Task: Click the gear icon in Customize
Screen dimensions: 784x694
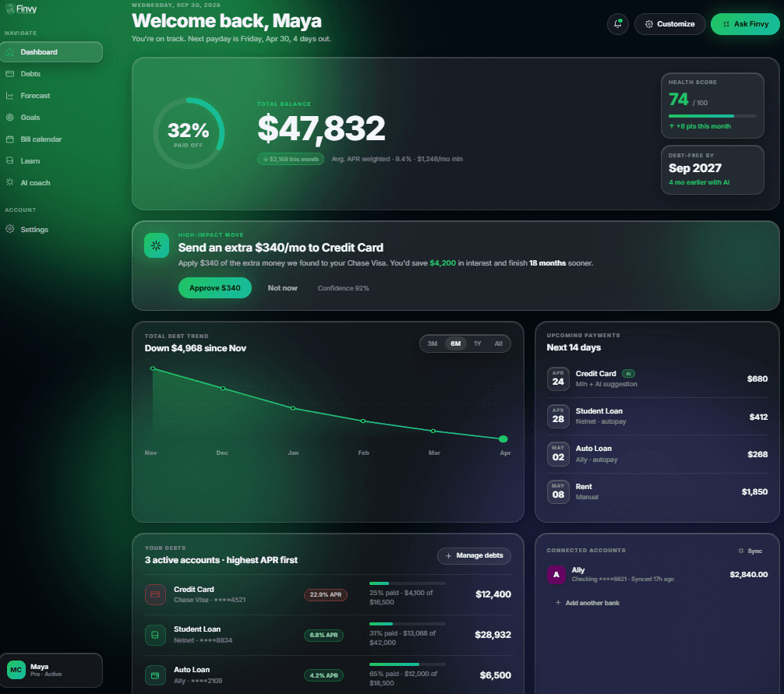Action: pos(648,24)
